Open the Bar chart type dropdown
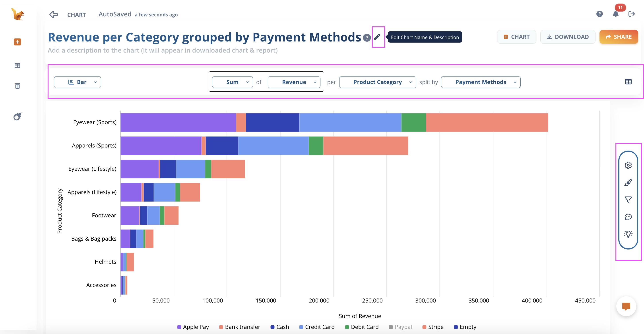The image size is (644, 334). click(77, 82)
